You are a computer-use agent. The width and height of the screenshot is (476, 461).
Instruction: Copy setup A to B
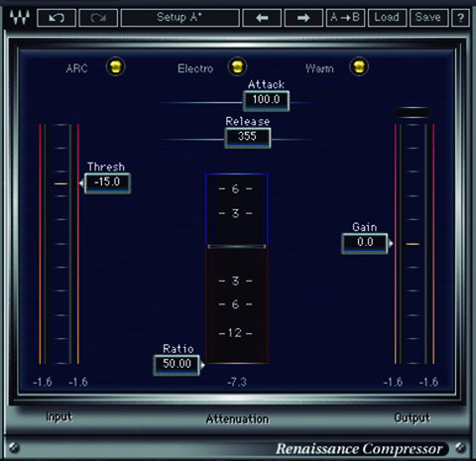pyautogui.click(x=345, y=18)
